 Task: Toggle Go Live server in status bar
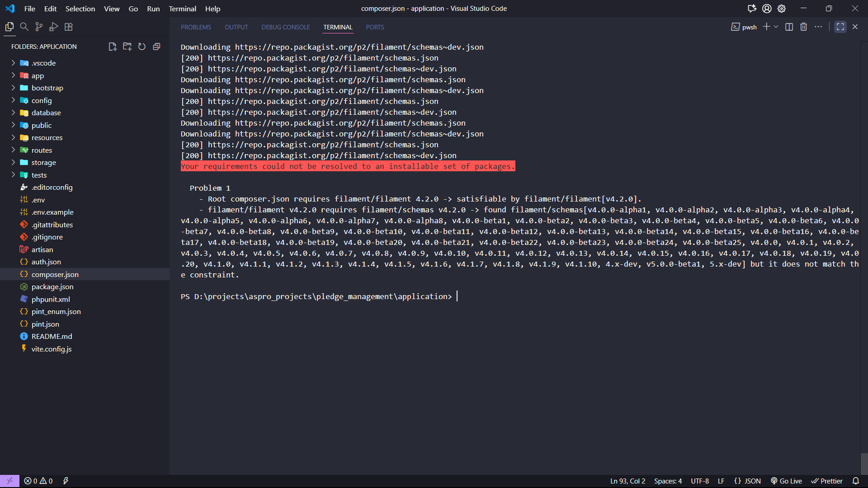click(x=786, y=481)
